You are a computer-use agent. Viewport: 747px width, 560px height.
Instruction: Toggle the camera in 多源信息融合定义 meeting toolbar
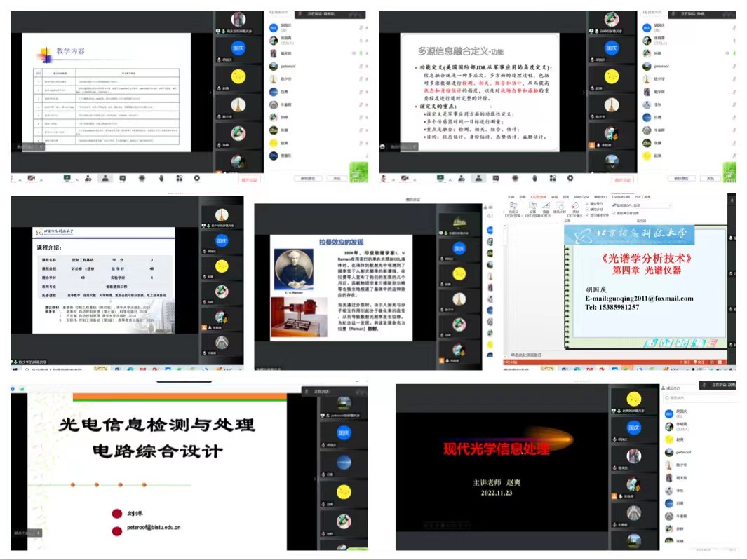tap(404, 178)
